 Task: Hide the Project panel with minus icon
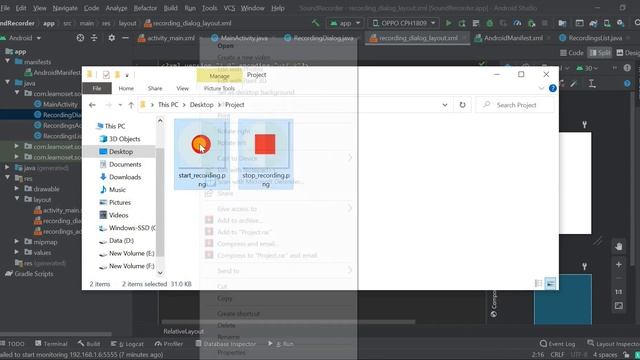(x=125, y=38)
